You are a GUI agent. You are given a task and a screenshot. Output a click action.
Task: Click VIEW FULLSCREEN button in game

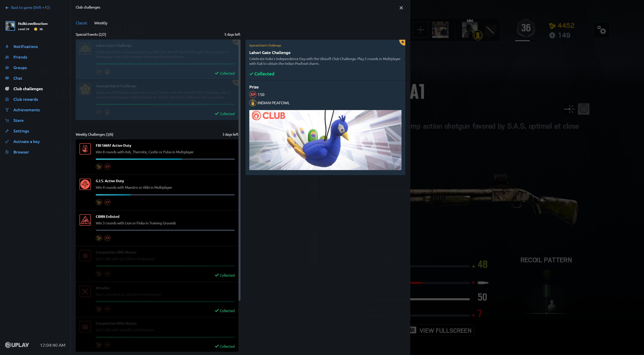coord(442,330)
